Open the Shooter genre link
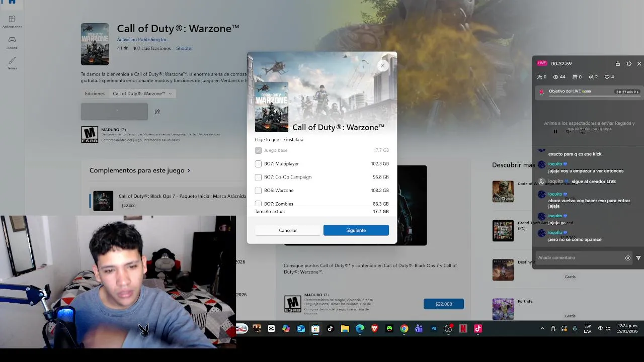The height and width of the screenshot is (362, 644). coord(184,48)
